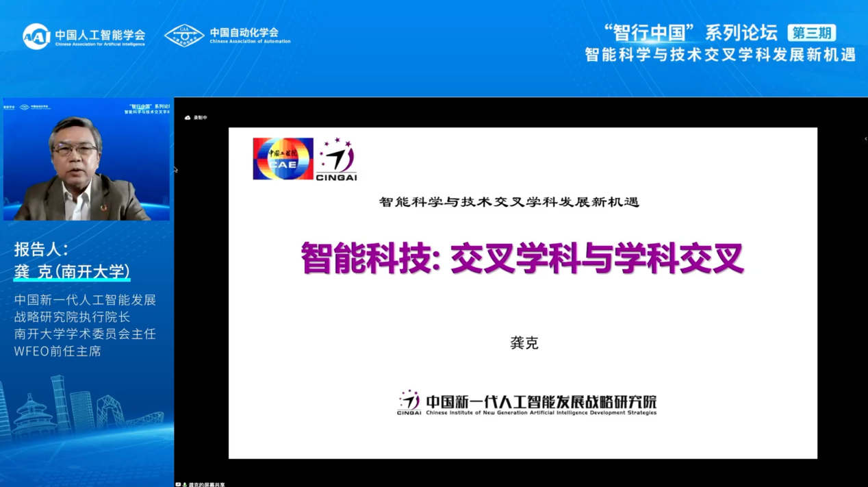Expand the side panel chevron arrow
Screen dimensions: 868x487
[x=865, y=138]
